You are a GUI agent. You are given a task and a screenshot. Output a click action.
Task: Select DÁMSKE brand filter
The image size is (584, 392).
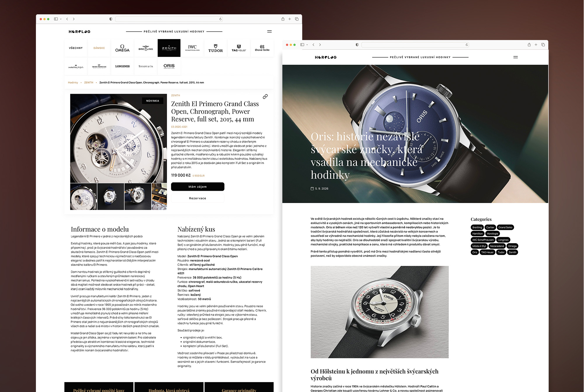point(99,48)
